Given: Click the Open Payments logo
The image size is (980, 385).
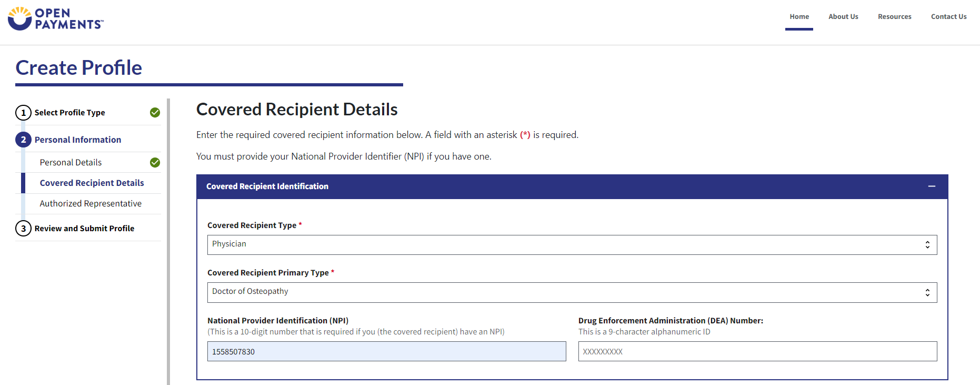Looking at the screenshot, I should coord(55,18).
